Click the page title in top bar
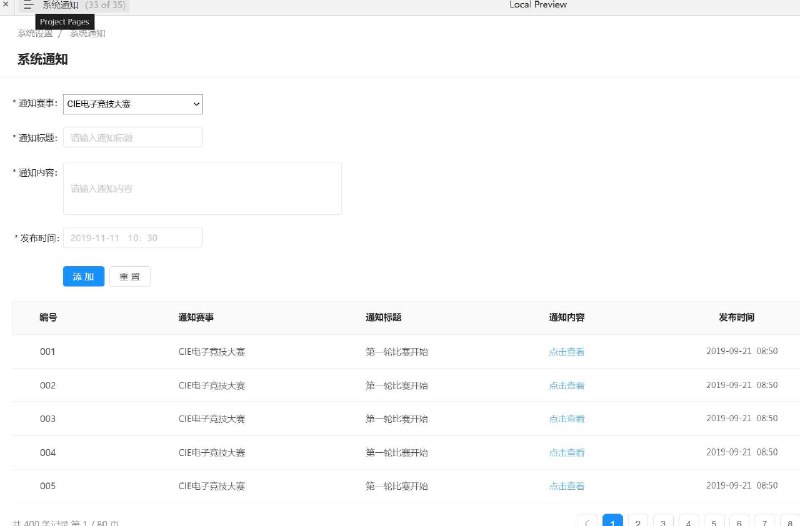Screen dimensions: 800x526 click(x=60, y=5)
